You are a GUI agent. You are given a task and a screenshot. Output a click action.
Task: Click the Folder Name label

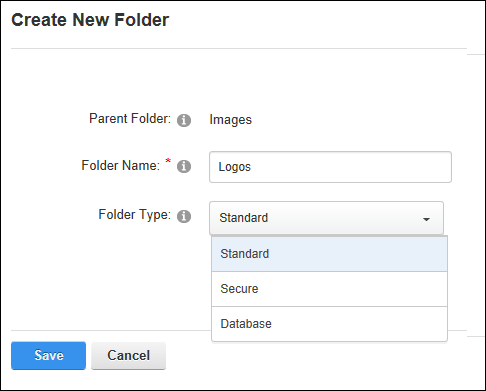[x=121, y=165]
